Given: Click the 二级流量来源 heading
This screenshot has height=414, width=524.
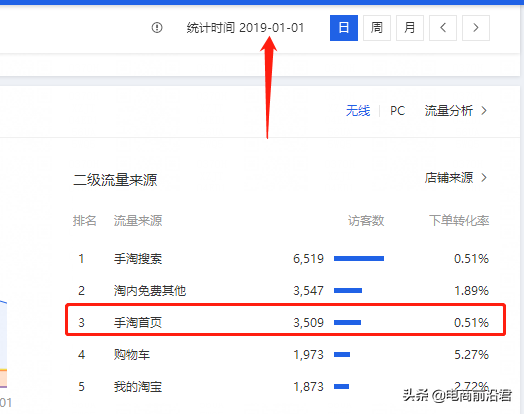Looking at the screenshot, I should pos(115,180).
